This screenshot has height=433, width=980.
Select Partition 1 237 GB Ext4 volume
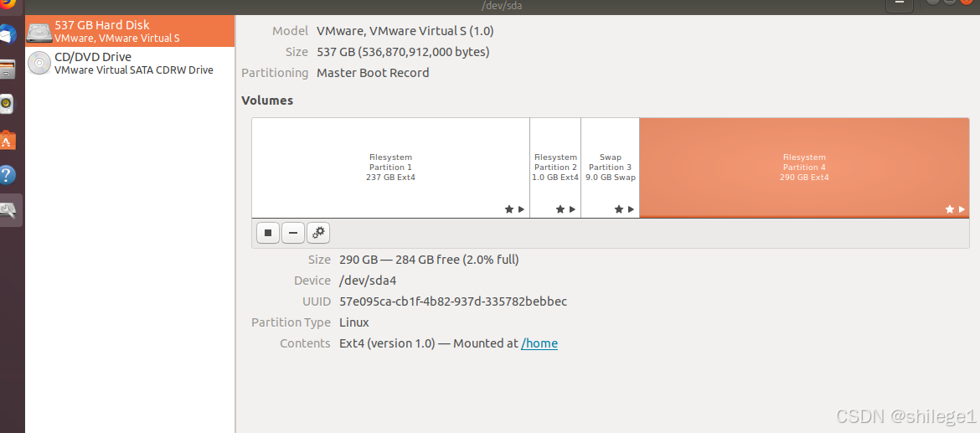point(390,168)
